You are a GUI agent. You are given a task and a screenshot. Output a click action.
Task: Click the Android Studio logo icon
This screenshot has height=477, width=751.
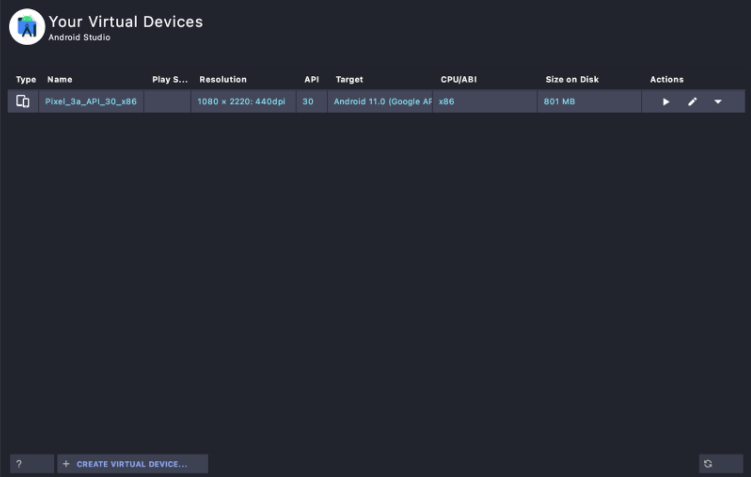[x=27, y=27]
